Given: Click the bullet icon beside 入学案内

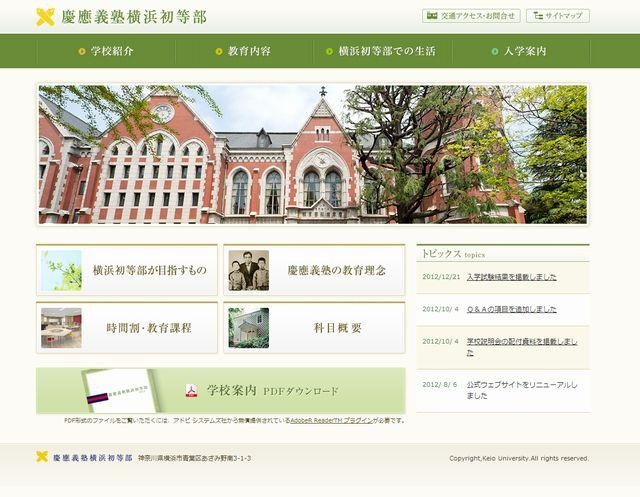Looking at the screenshot, I should [x=495, y=51].
